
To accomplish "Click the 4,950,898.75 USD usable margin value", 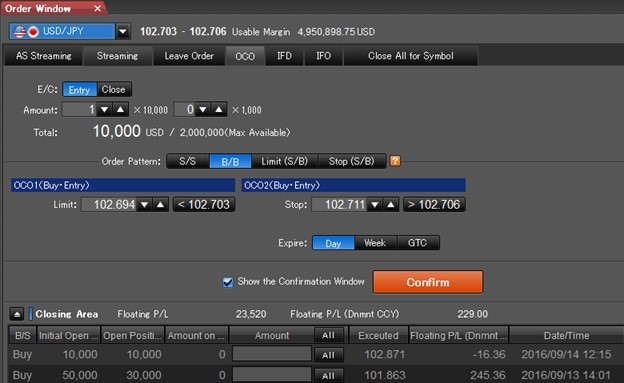I will (x=336, y=32).
